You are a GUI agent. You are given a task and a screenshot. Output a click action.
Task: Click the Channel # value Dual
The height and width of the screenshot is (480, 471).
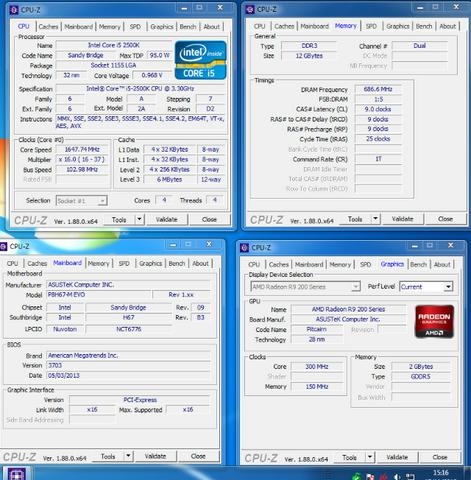419,46
